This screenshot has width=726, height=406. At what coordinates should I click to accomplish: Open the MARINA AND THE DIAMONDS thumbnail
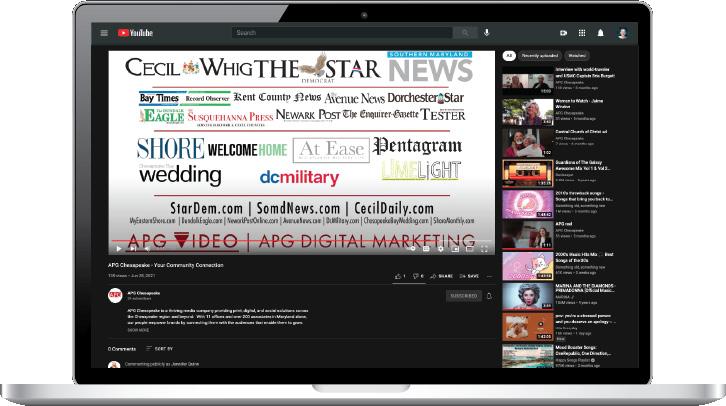(528, 296)
